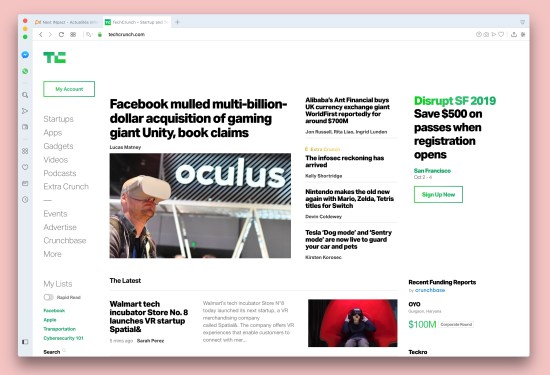Toggle the sidebar panel at bottom left
Viewport: 550px width, 375px height.
click(25, 342)
